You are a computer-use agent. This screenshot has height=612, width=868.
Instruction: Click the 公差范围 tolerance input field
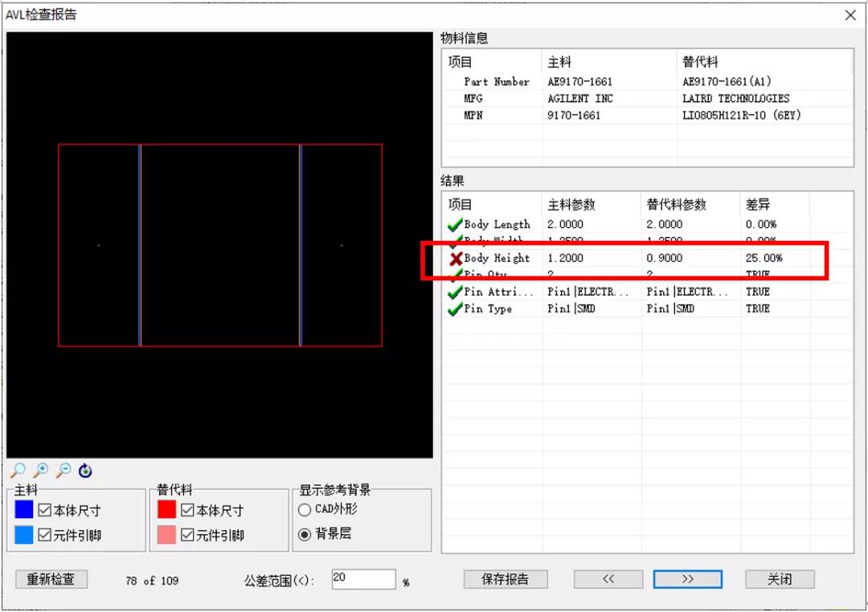(x=364, y=579)
